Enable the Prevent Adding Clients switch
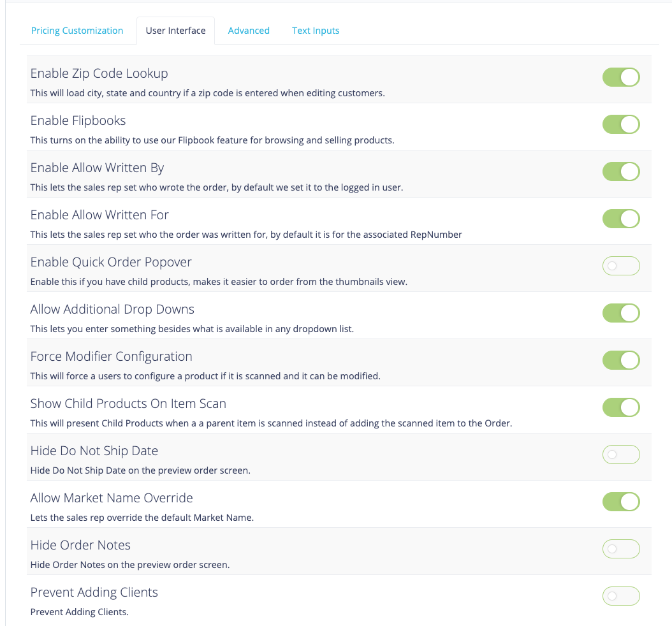Viewport: 672px width, 626px height. click(x=621, y=595)
